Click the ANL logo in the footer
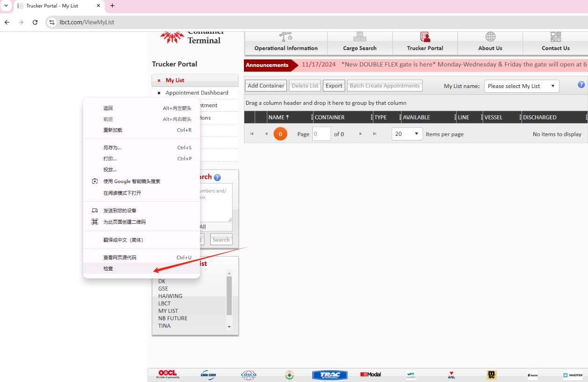 pos(451,375)
